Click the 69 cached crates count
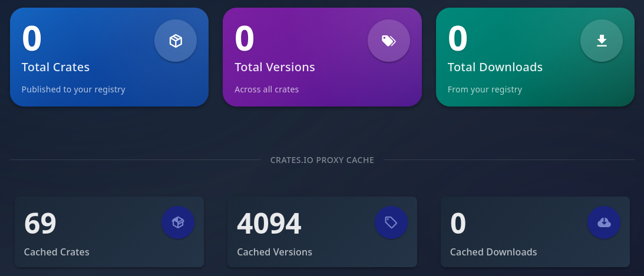 click(40, 224)
